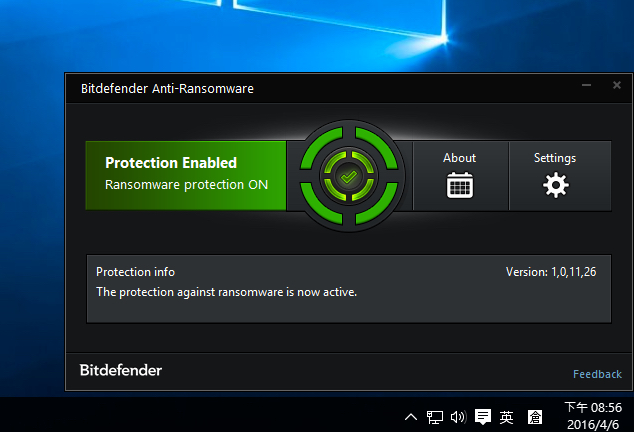Open the network icon in system tray
This screenshot has height=432, width=634.
(435, 417)
